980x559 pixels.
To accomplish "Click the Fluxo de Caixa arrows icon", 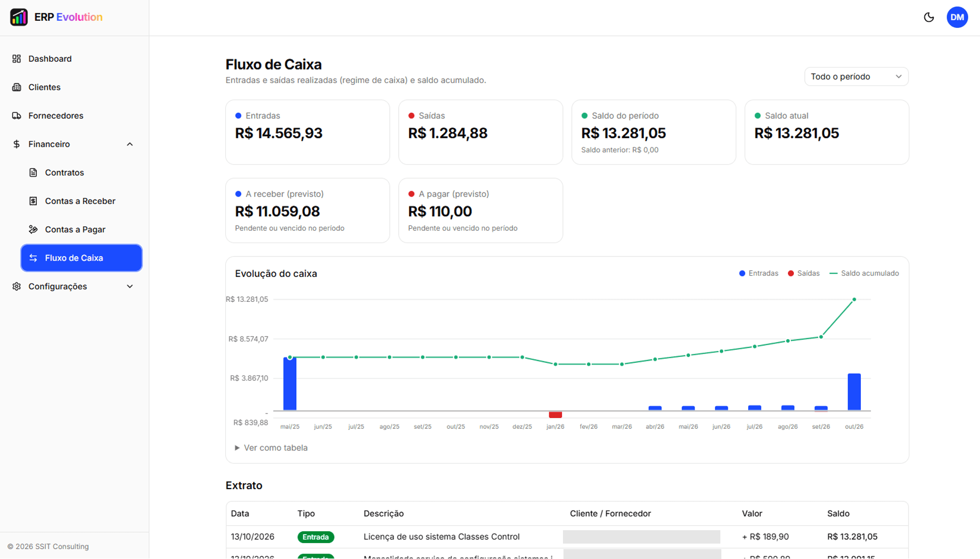I will point(33,258).
